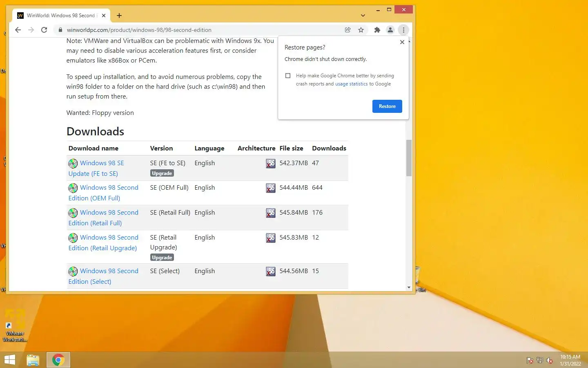Click the 644 downloads count
This screenshot has width=588, height=368.
pyautogui.click(x=317, y=188)
